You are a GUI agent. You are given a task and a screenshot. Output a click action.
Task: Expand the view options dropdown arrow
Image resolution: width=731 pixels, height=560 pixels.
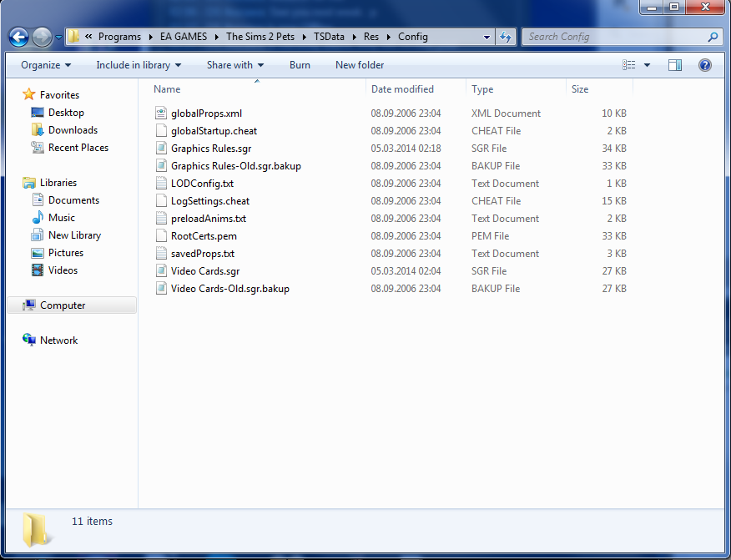tap(647, 65)
